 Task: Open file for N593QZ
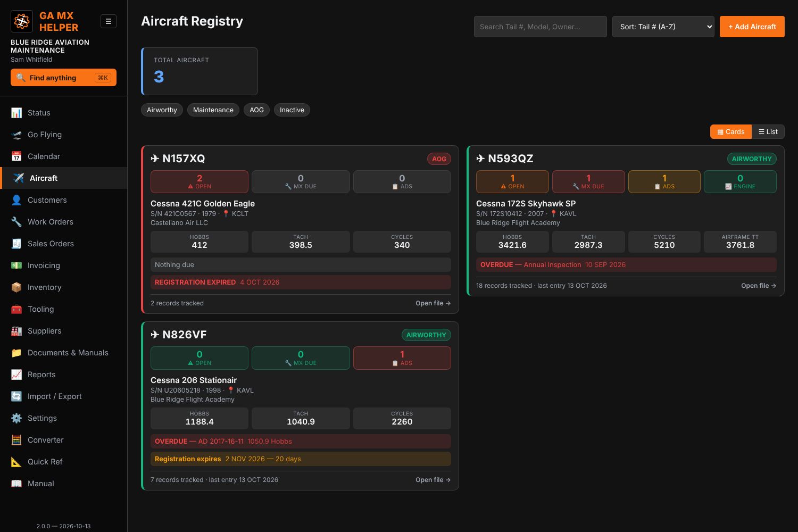[x=759, y=286]
